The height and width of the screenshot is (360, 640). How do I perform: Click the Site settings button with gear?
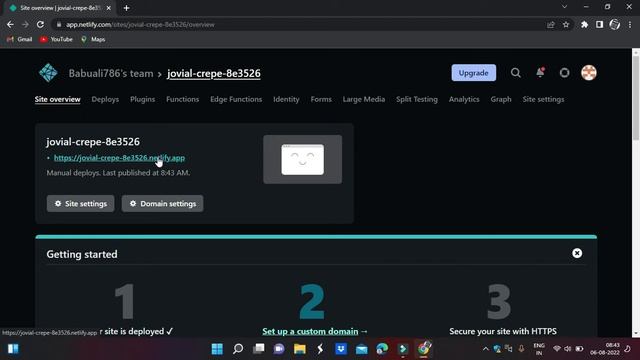[80, 203]
